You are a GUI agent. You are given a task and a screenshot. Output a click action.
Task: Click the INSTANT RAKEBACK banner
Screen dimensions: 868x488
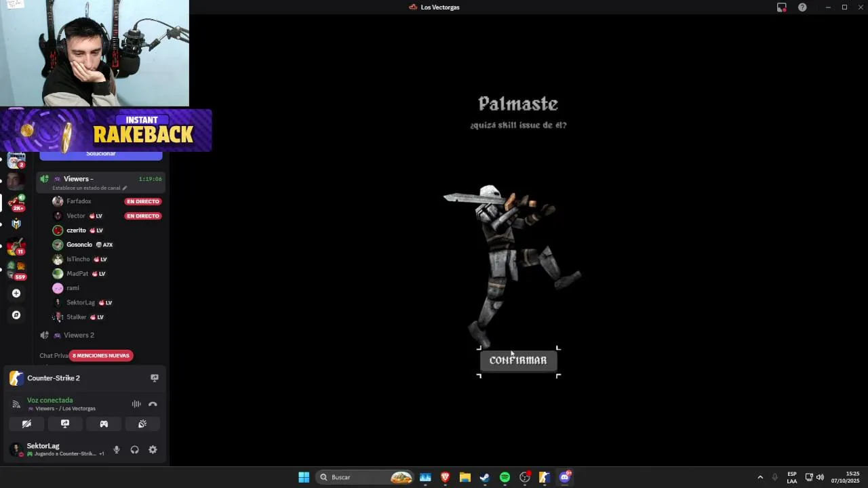(106, 130)
